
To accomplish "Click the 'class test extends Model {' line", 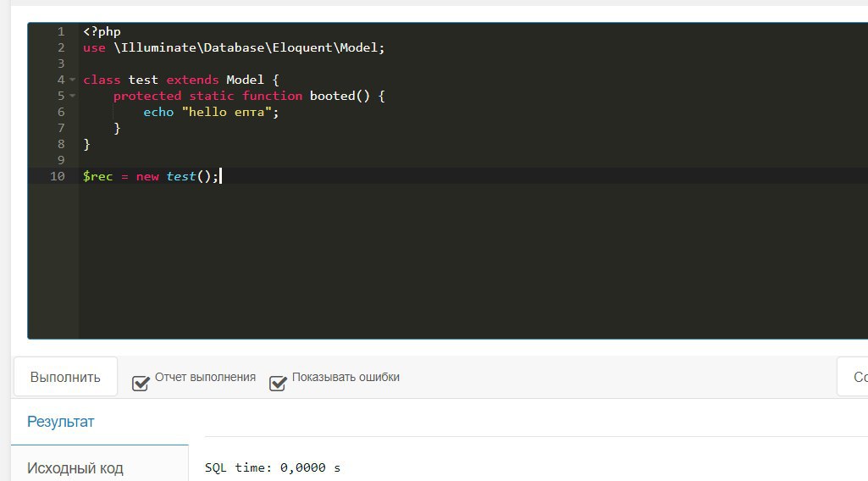I will [x=181, y=80].
